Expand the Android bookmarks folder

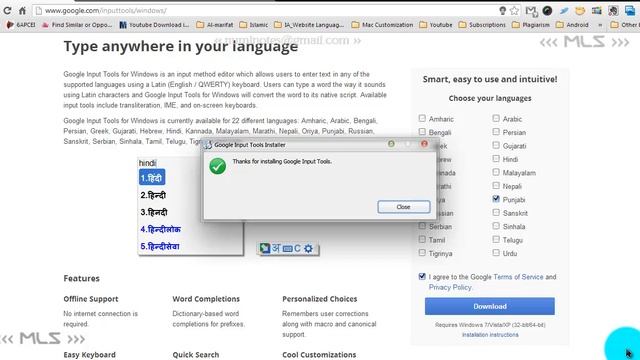pos(572,25)
